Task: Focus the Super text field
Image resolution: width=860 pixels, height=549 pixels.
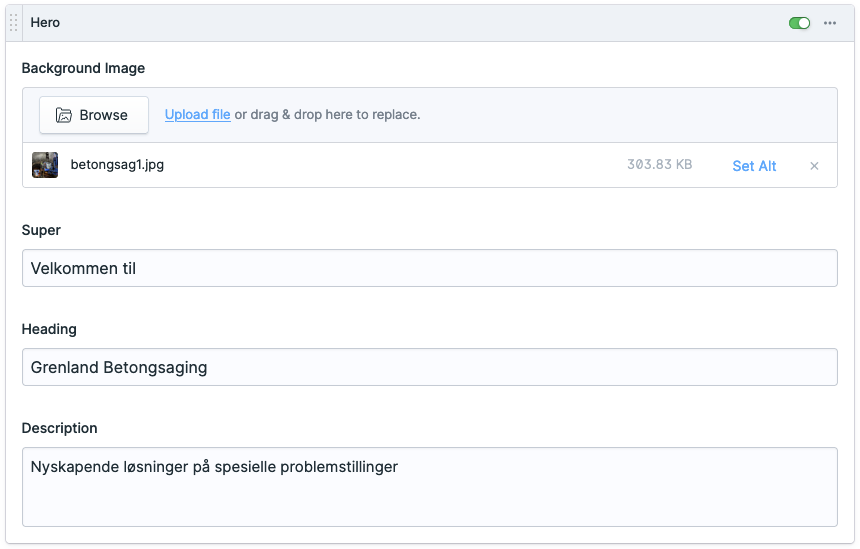Action: [429, 268]
